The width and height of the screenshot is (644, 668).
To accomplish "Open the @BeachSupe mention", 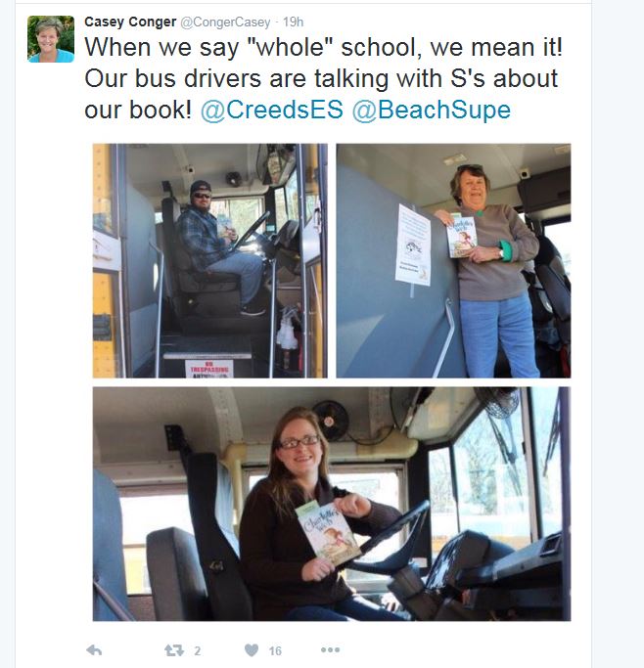I will (432, 110).
